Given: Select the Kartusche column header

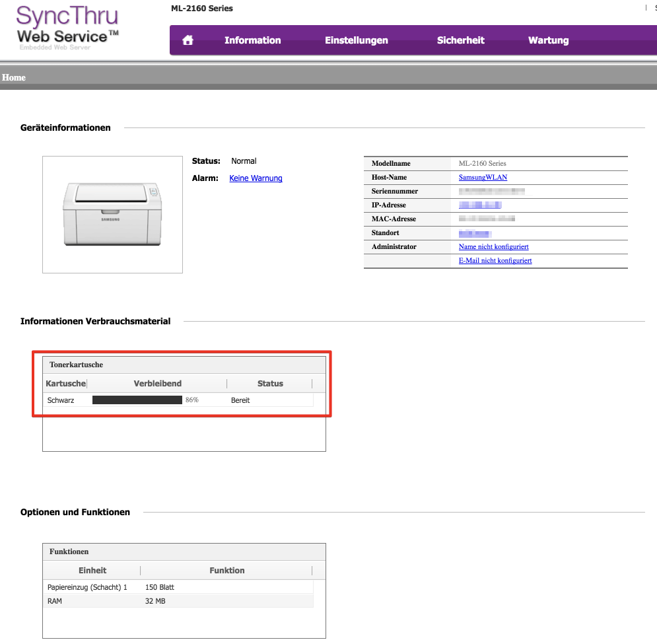Looking at the screenshot, I should pyautogui.click(x=65, y=384).
